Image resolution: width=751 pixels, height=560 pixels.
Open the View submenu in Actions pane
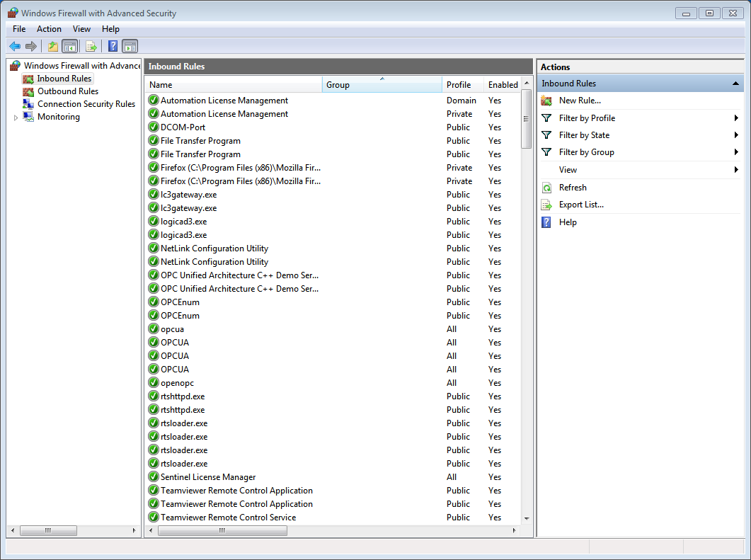click(x=641, y=170)
